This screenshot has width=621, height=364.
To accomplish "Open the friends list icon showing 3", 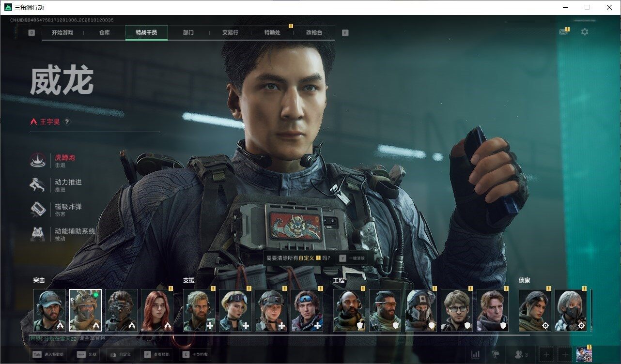I will point(521,355).
